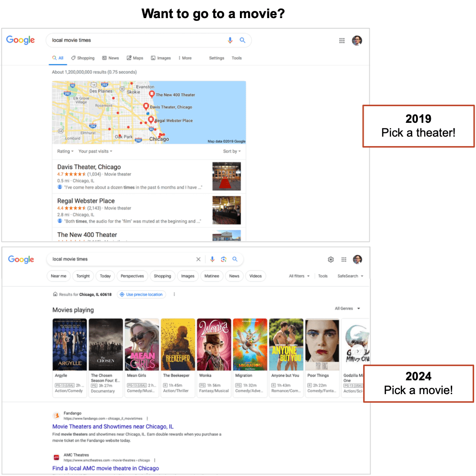This screenshot has height=476, width=476.
Task: Click the next arrow on the movies carousel
Action: (358, 351)
